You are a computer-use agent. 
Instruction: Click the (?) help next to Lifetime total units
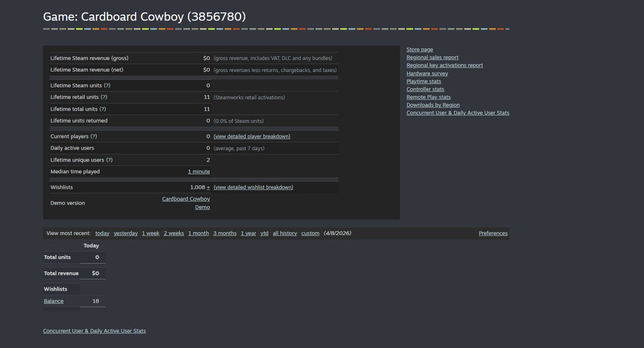[103, 109]
